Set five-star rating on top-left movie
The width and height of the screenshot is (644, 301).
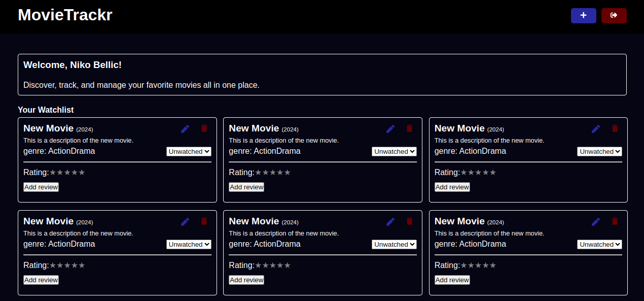[82, 173]
